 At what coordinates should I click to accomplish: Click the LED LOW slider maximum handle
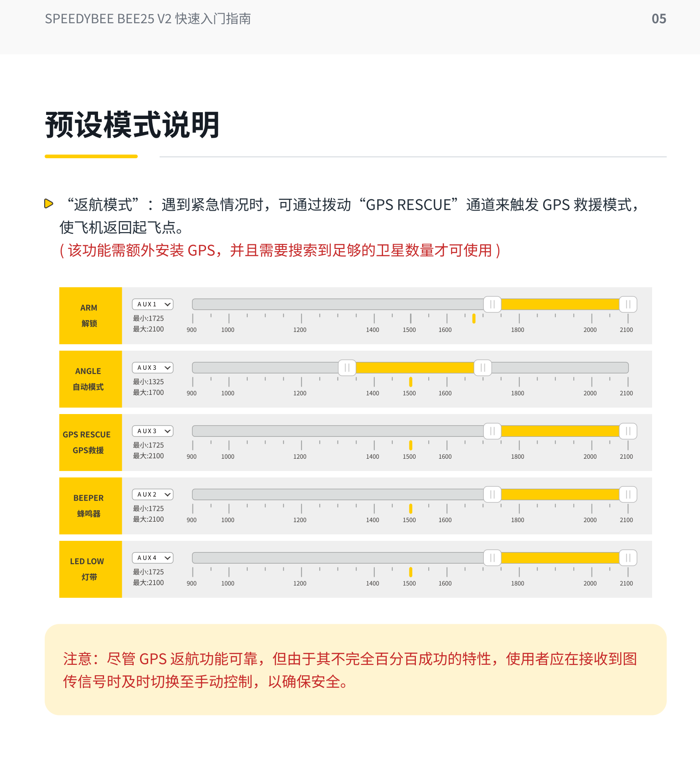coord(628,558)
